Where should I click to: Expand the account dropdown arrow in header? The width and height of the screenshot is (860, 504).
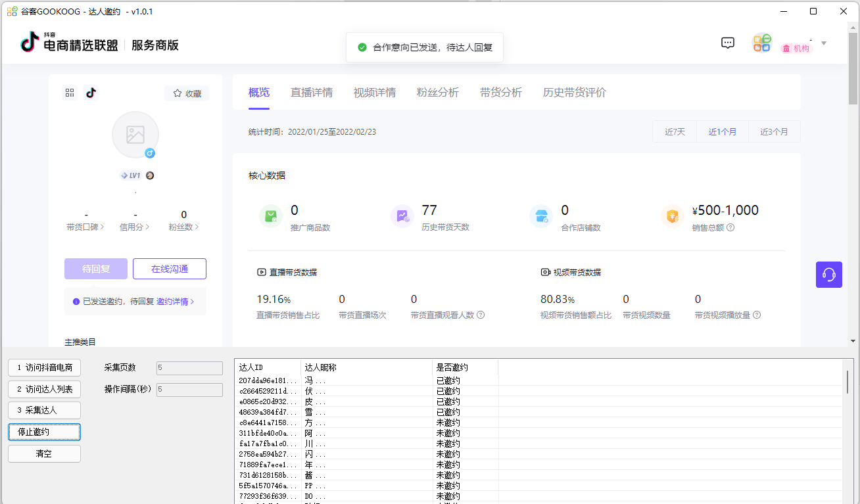point(824,43)
